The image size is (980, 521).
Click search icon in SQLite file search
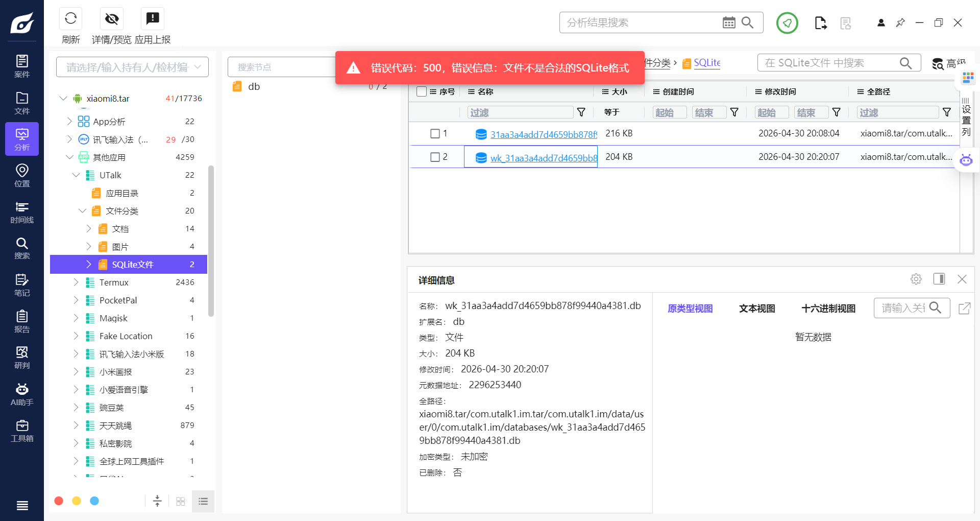point(905,63)
